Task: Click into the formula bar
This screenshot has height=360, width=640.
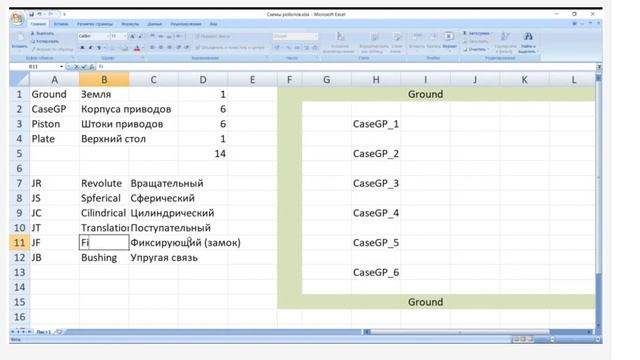Action: (x=347, y=67)
